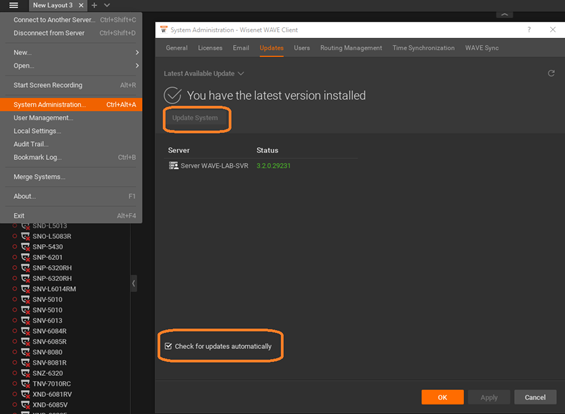Image resolution: width=565 pixels, height=414 pixels.
Task: Add a new layout tab with plus icon
Action: (94, 5)
